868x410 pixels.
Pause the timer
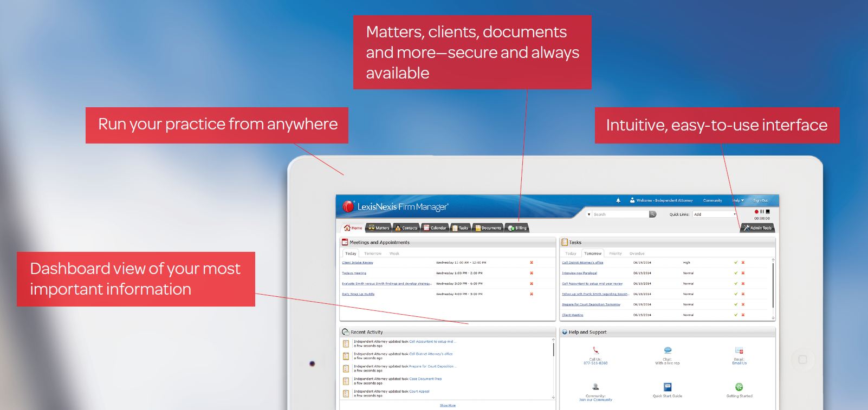[762, 211]
